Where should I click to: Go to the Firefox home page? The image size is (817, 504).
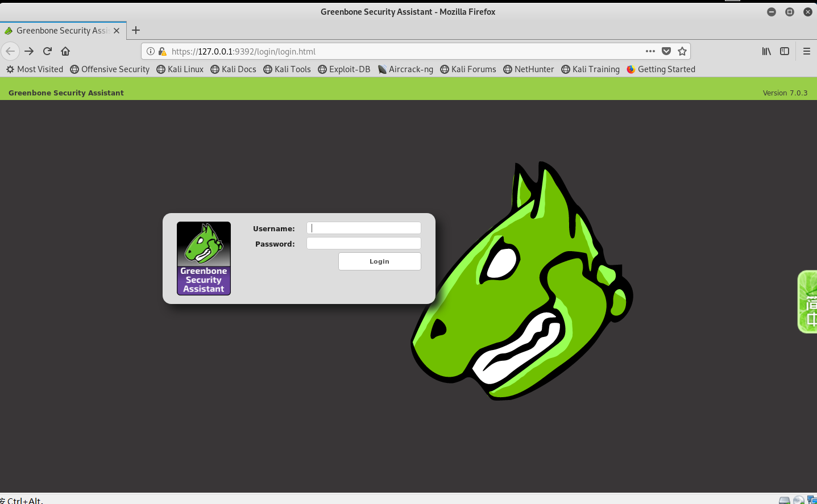tap(65, 51)
